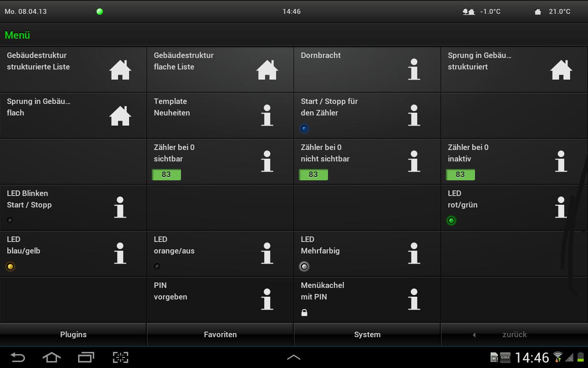Tap info icon on Template Neuheiten tile
The height and width of the screenshot is (368, 588).
(x=267, y=115)
